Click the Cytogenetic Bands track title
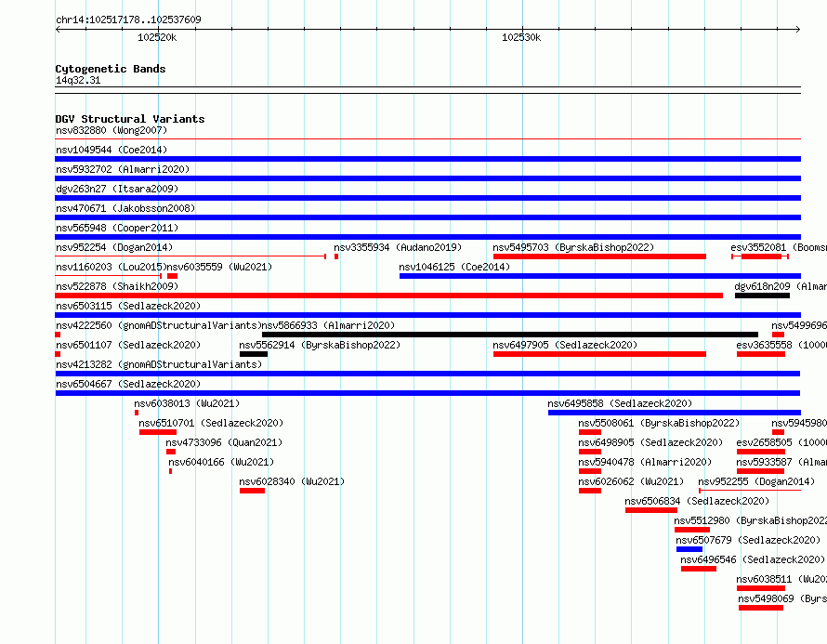Image resolution: width=827 pixels, height=644 pixels. (x=111, y=69)
